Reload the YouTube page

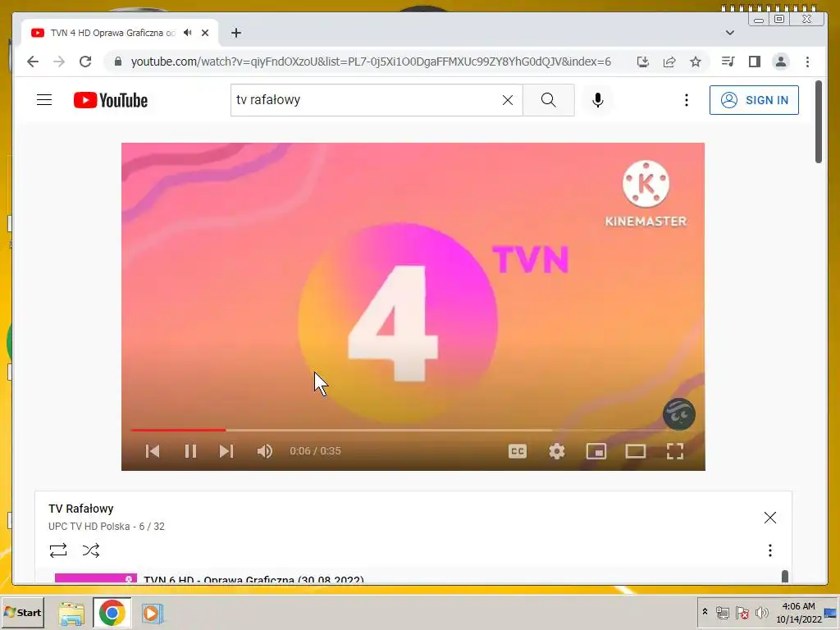(x=85, y=62)
